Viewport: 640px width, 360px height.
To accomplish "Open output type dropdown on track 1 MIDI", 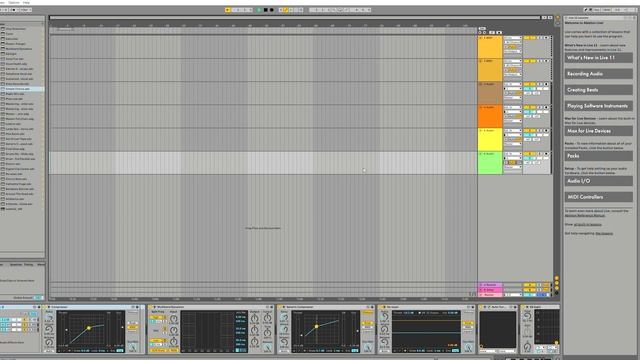I will [513, 51].
